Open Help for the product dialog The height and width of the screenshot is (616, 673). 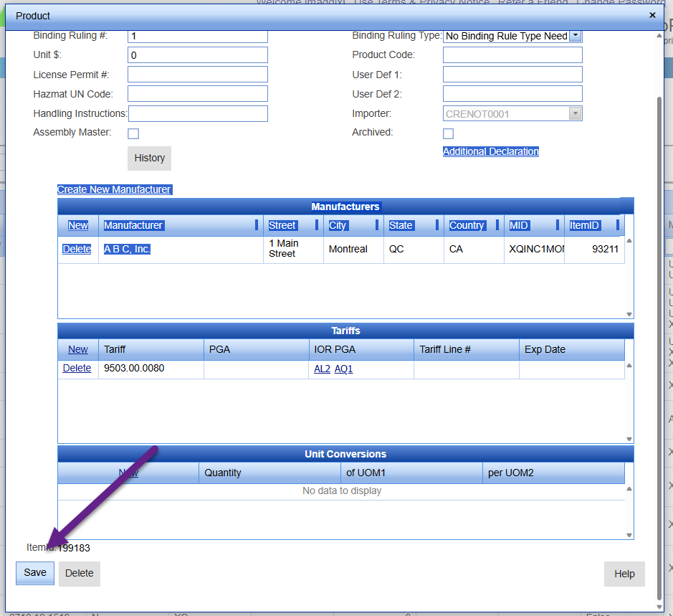(624, 574)
